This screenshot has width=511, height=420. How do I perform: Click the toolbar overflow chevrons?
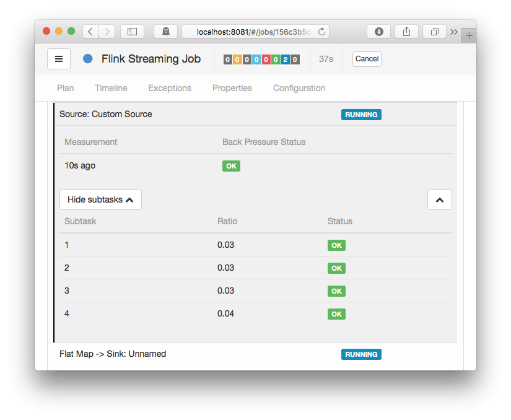pos(454,32)
